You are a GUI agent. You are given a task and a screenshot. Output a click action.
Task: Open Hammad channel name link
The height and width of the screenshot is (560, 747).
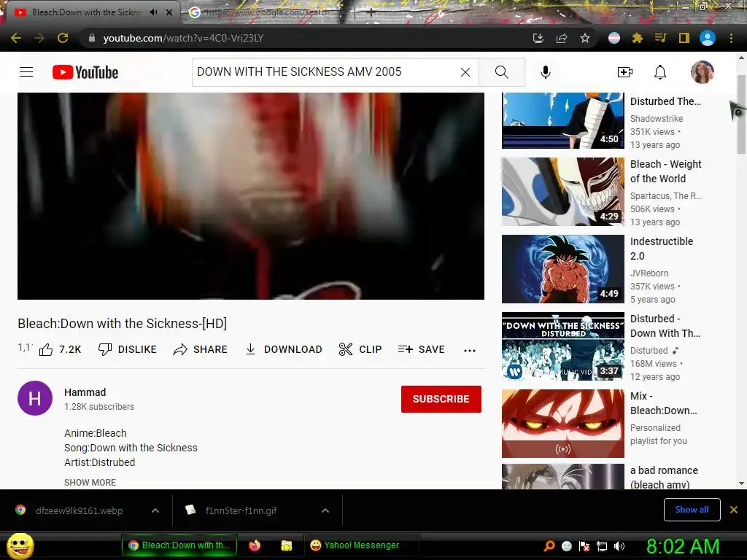point(85,392)
